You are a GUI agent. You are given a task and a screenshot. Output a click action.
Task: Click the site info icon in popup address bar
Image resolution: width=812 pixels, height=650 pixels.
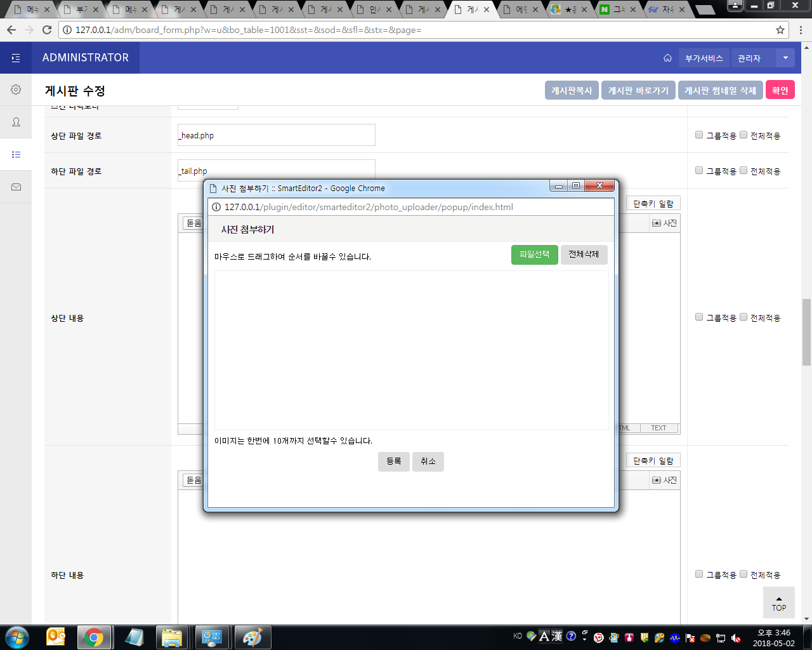coord(216,207)
